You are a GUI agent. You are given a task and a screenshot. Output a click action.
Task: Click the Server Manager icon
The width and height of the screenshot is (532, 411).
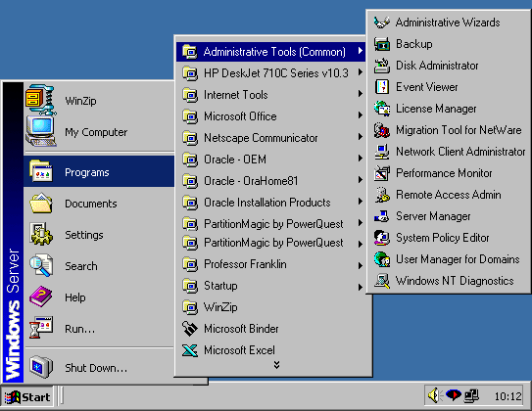coord(382,216)
